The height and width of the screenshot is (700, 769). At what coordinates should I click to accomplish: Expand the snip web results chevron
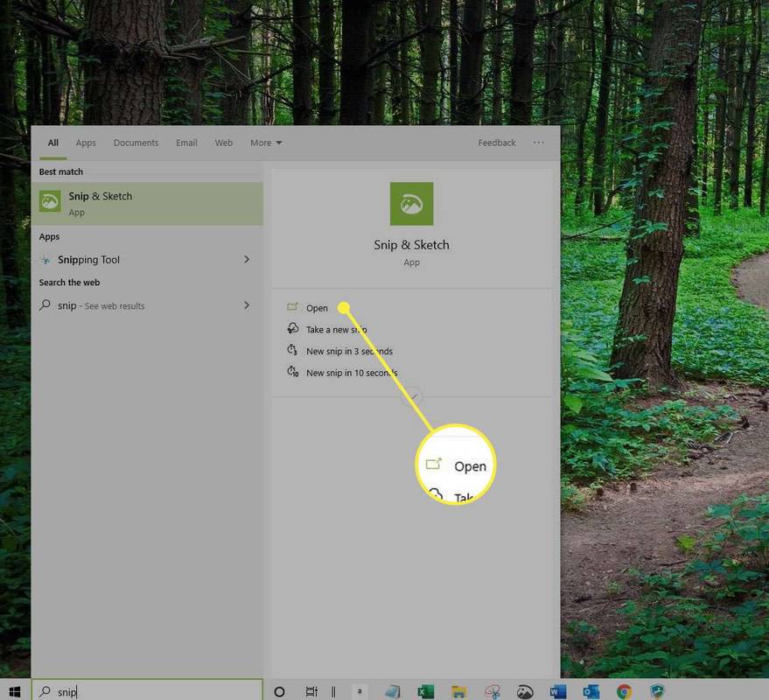(x=247, y=305)
